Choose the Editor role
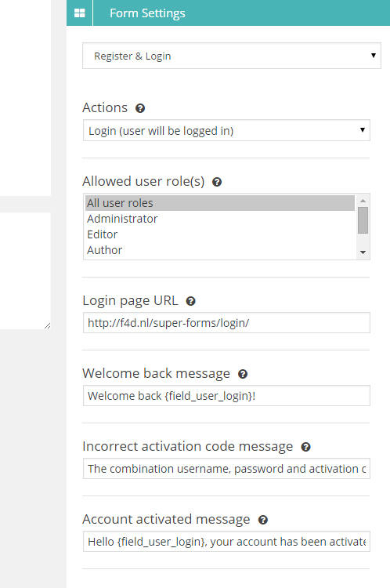This screenshot has height=588, width=390. (x=220, y=234)
